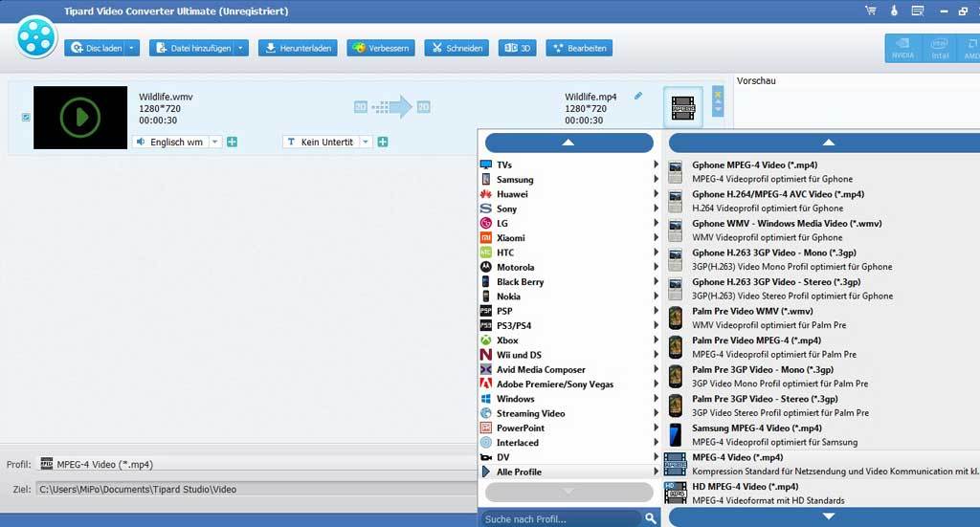The width and height of the screenshot is (980, 527).
Task: Select HD MPEG-4 Video (*.mp4) profile
Action: 821,494
